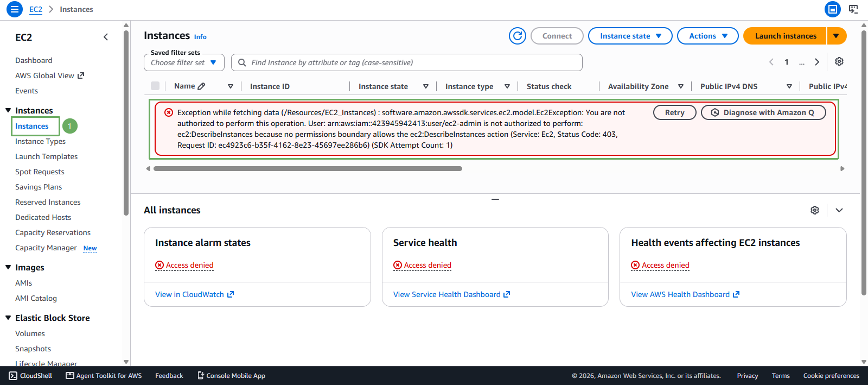
Task: Collapse the EC2 sidebar arrow
Action: click(106, 37)
